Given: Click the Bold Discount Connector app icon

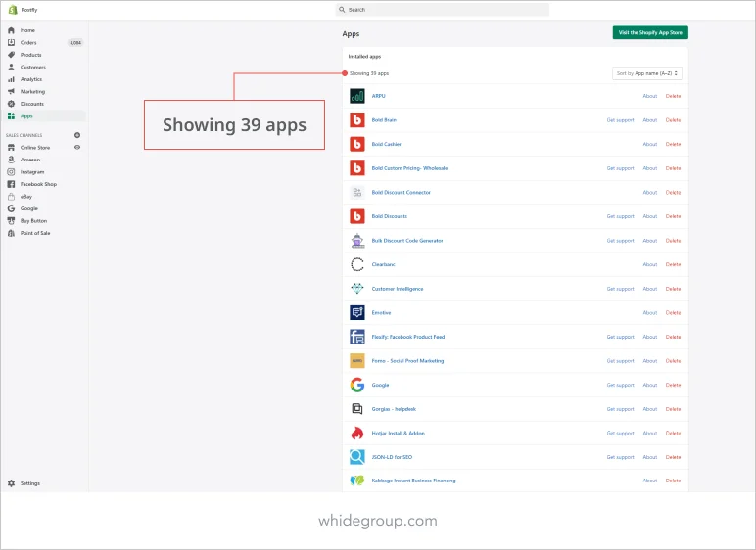Looking at the screenshot, I should tap(356, 193).
